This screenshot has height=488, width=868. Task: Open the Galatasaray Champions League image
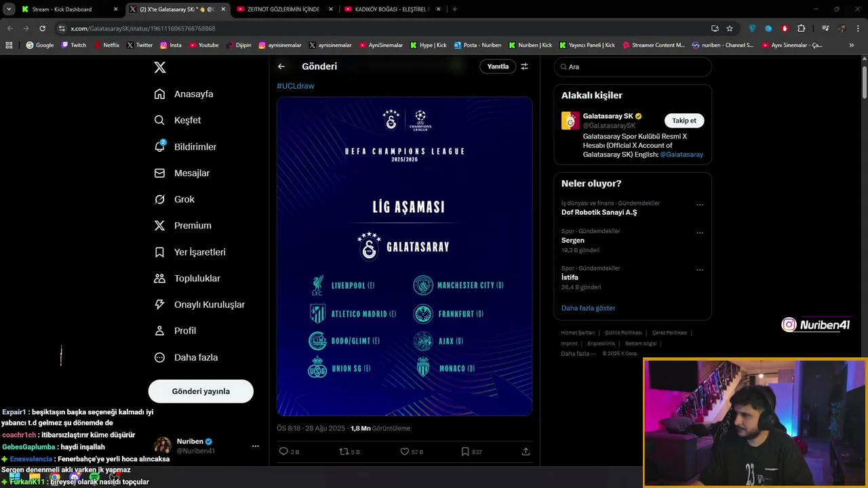point(404,256)
